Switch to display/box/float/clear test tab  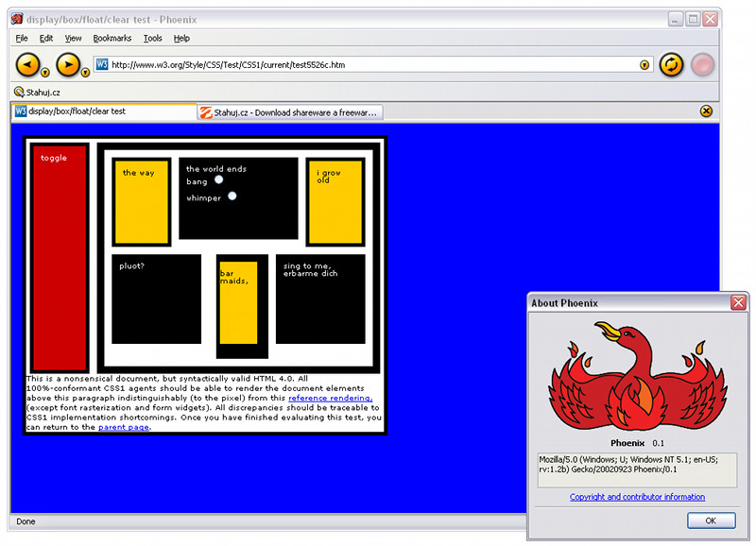pyautogui.click(x=104, y=111)
